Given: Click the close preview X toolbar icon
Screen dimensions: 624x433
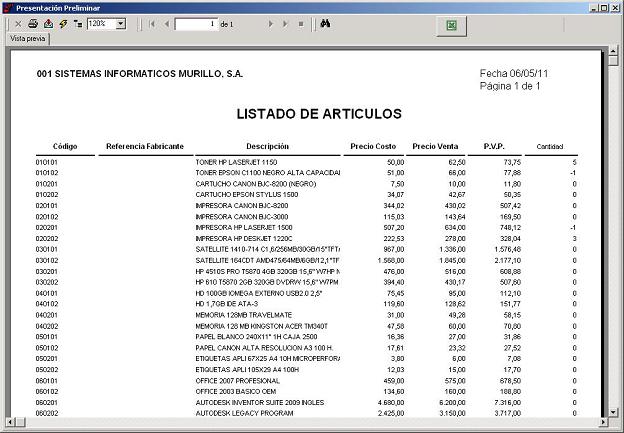Looking at the screenshot, I should coord(18,24).
